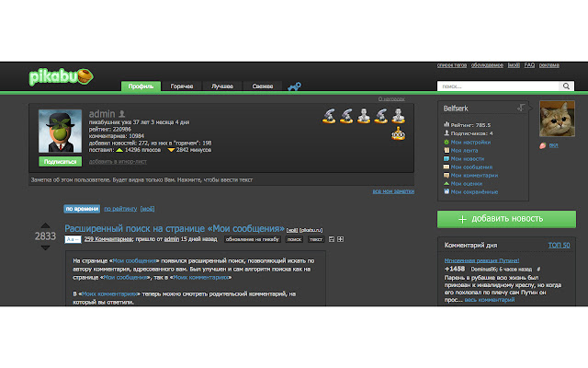Click the disk icon of Мои сохранённые
Viewport: 588px width, 368px height.
pyautogui.click(x=447, y=191)
